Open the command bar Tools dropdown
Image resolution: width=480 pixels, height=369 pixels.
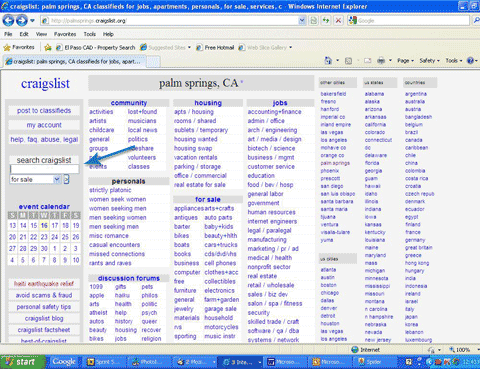pos(454,61)
